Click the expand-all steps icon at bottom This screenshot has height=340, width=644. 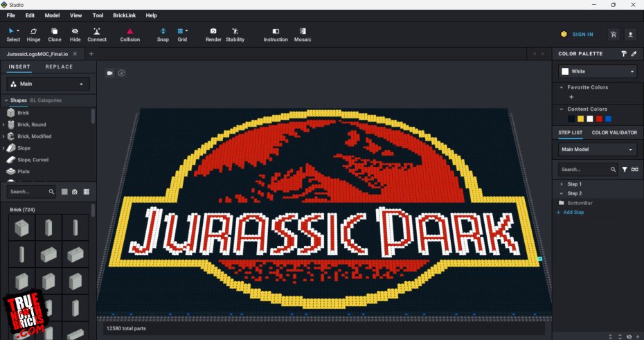point(620,337)
